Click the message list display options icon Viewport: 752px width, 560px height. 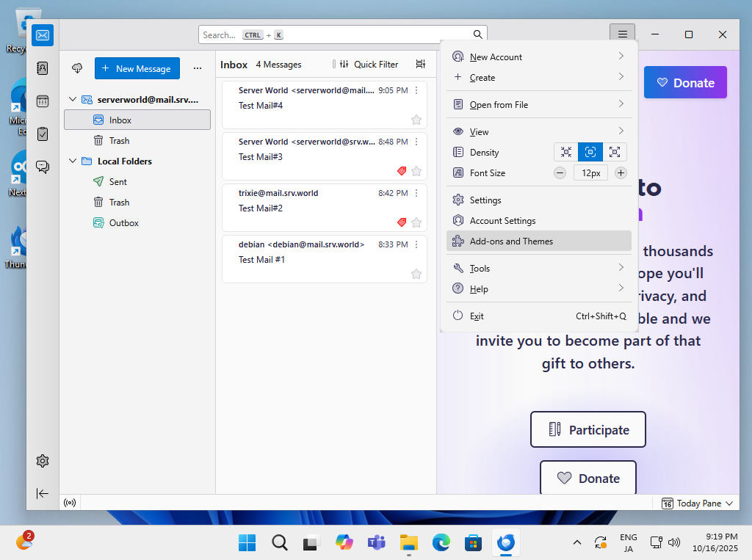420,65
